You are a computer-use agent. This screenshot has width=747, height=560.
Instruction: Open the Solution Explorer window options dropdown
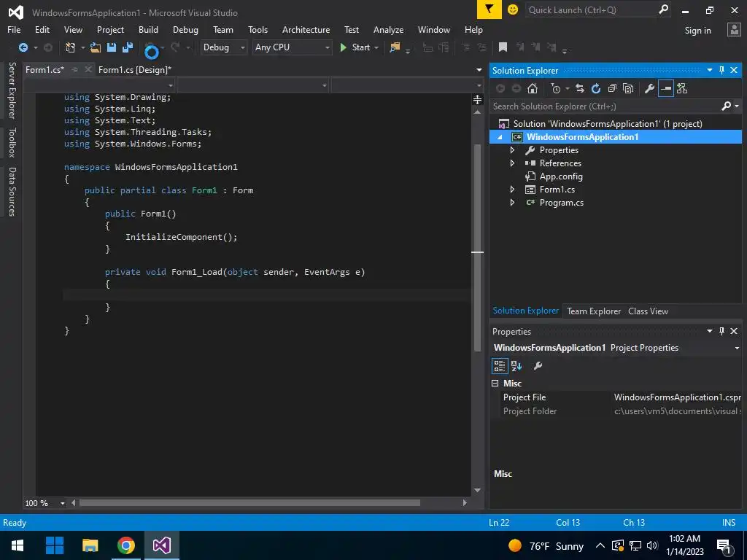[709, 71]
